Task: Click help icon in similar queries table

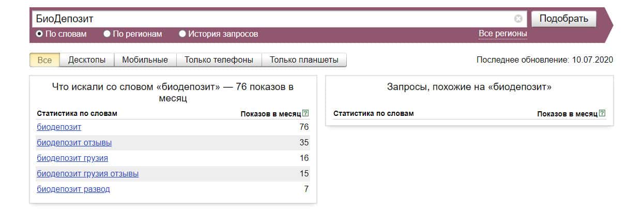Action: point(602,113)
